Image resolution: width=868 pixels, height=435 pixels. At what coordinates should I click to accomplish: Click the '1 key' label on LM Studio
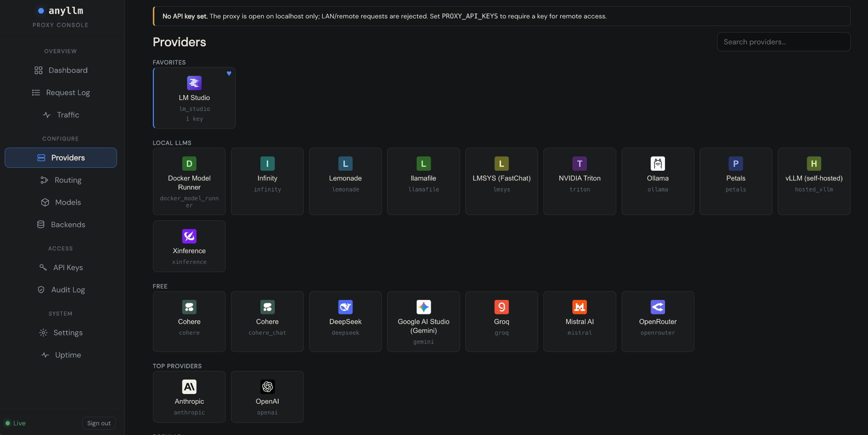pyautogui.click(x=194, y=119)
